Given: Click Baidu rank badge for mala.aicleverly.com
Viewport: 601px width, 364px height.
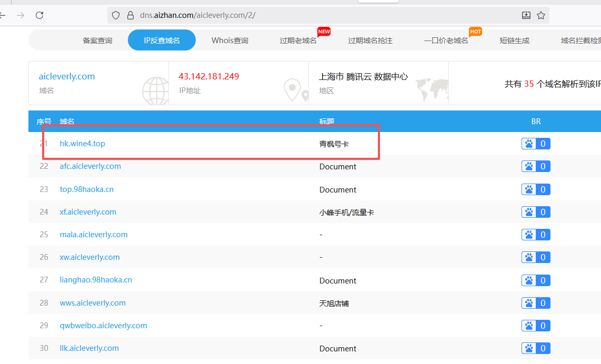Looking at the screenshot, I should pos(536,235).
